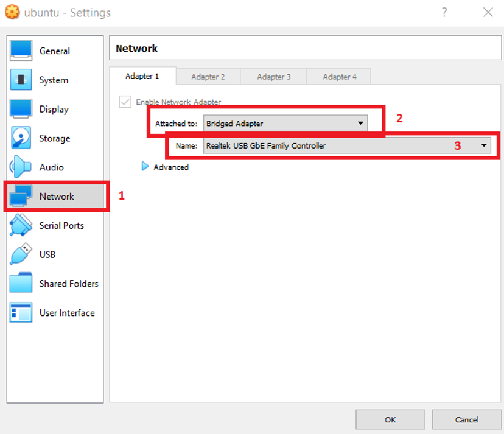Click the help question mark button
This screenshot has height=434, width=504.
pyautogui.click(x=445, y=12)
